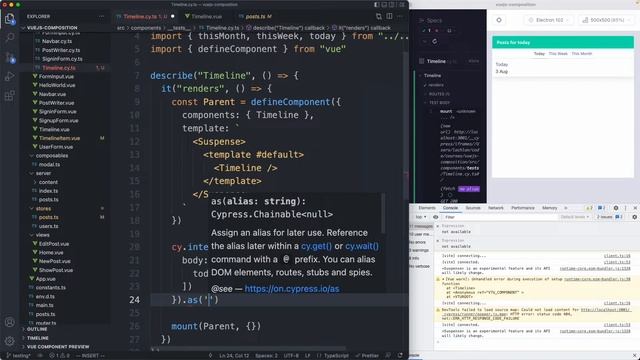Screen dimensions: 640x360
Task: Click the Specs button in Cypress
Action: point(431,20)
